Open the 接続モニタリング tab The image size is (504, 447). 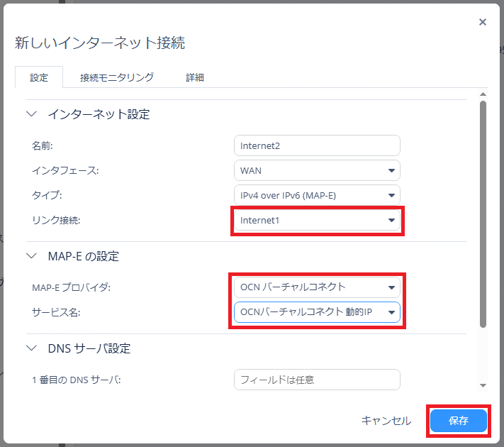(x=117, y=77)
